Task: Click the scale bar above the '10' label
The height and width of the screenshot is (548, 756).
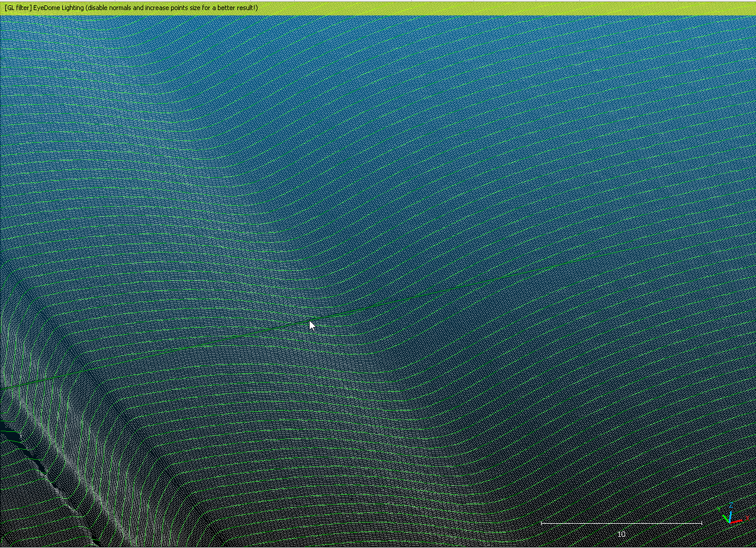Action: click(621, 523)
